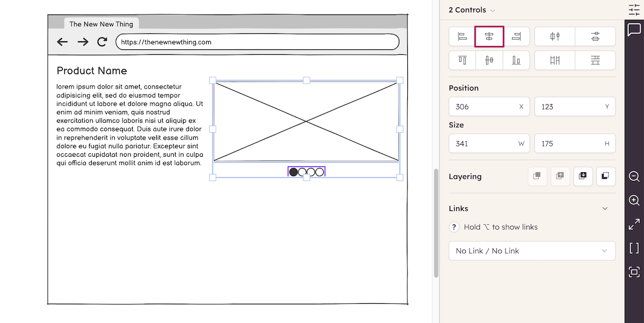Image resolution: width=644 pixels, height=323 pixels.
Task: Align selected controls to top edges
Action: [x=462, y=61]
